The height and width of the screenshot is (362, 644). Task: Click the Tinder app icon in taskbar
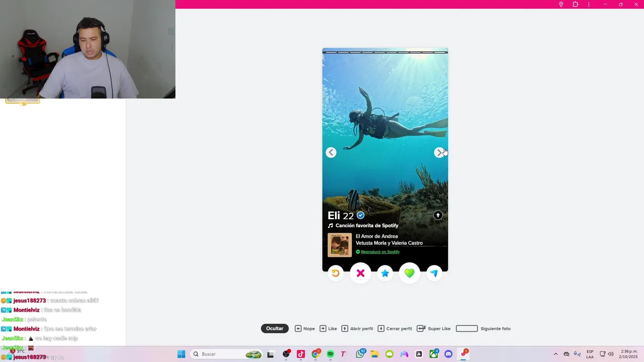pyautogui.click(x=464, y=354)
